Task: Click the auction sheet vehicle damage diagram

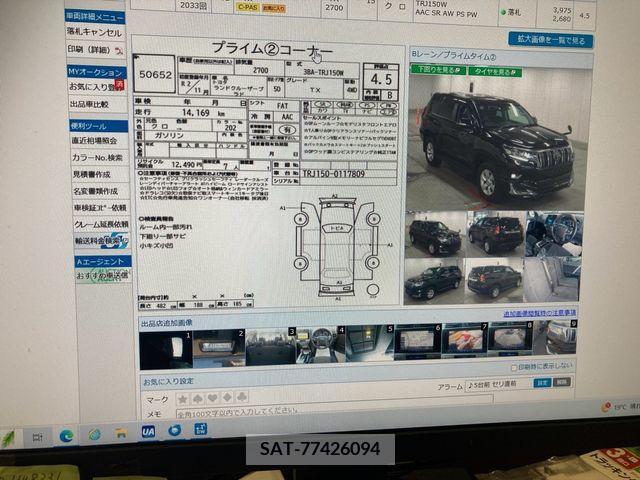Action: pos(337,247)
